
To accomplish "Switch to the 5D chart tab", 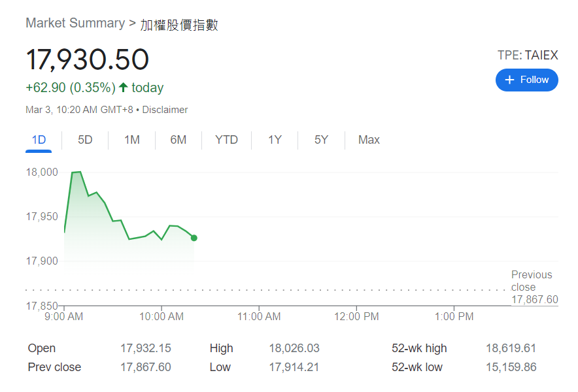I will click(85, 140).
